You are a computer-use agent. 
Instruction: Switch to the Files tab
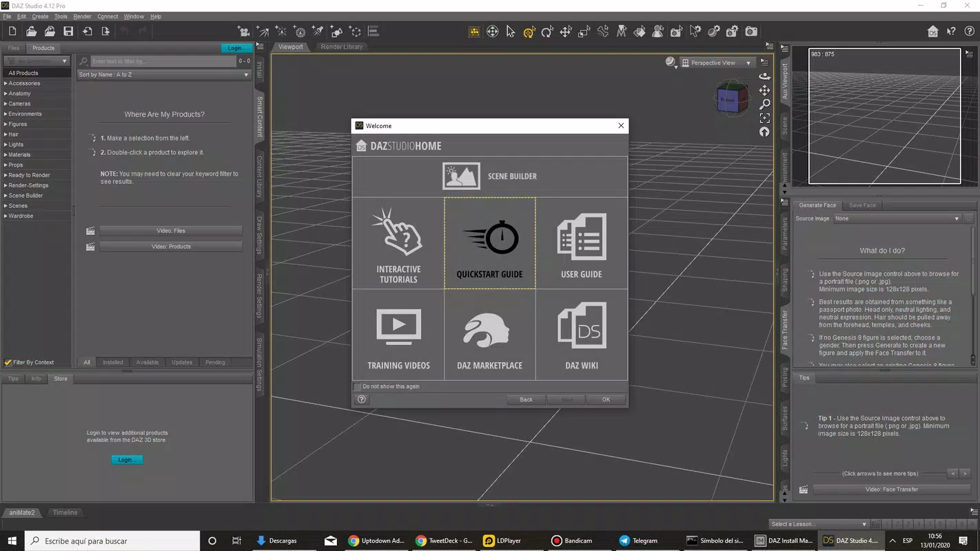click(x=14, y=48)
